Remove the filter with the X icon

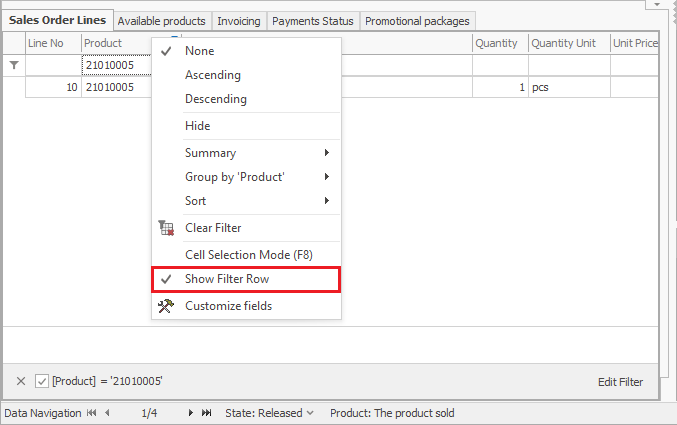(x=21, y=381)
